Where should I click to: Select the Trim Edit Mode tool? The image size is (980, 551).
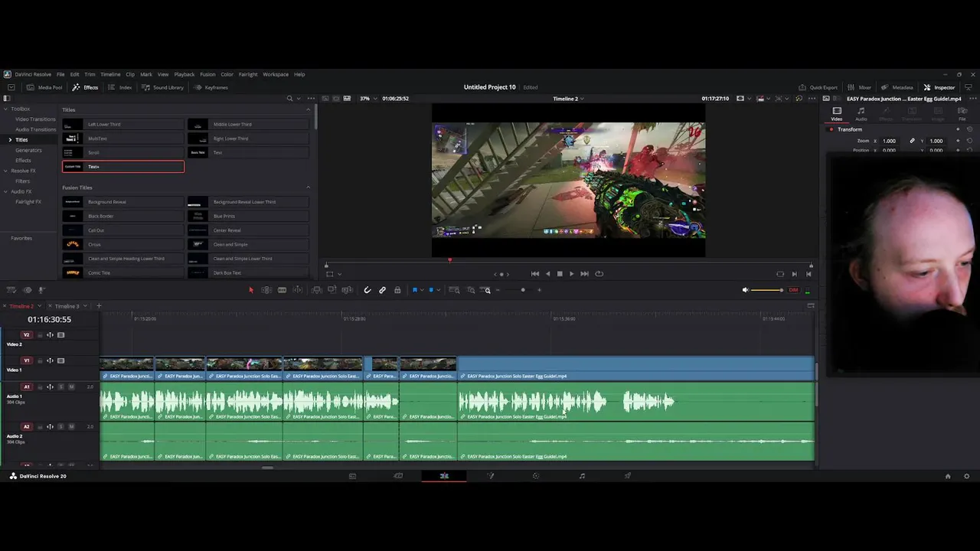click(266, 290)
